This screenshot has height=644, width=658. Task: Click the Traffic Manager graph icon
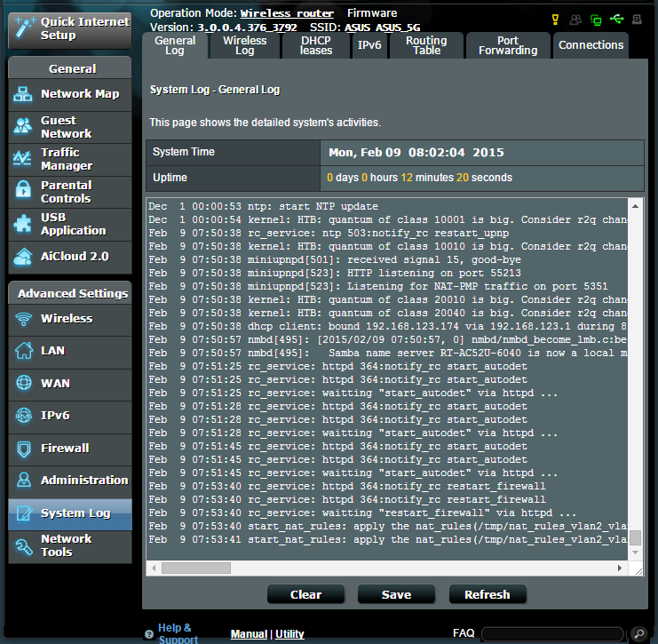[x=23, y=158]
